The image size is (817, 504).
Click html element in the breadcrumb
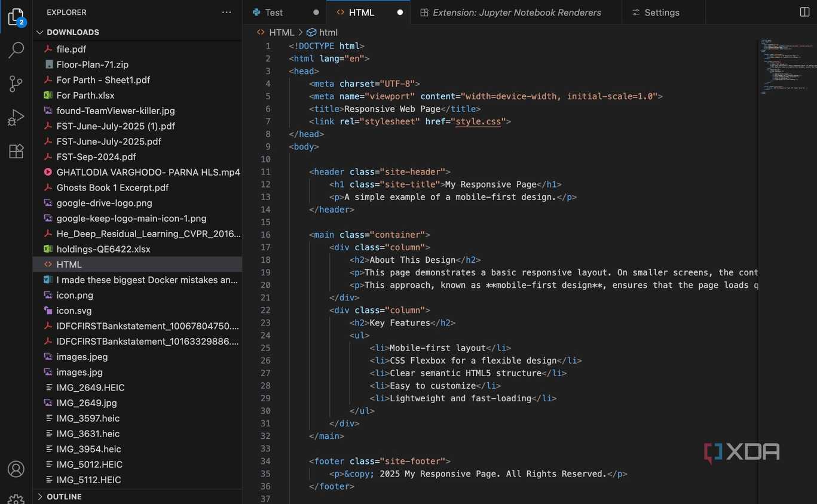(328, 32)
